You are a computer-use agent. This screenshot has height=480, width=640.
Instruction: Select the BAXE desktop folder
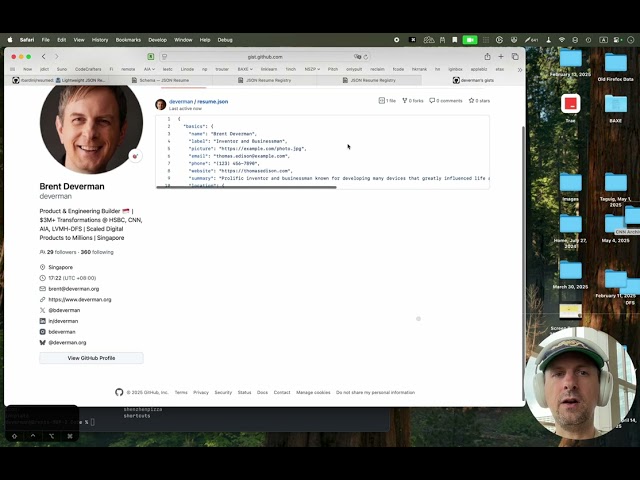coord(616,108)
